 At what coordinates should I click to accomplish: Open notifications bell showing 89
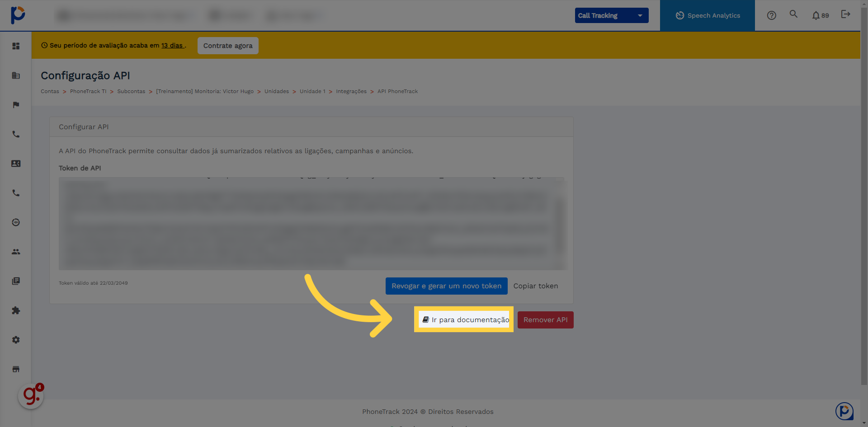click(x=820, y=15)
